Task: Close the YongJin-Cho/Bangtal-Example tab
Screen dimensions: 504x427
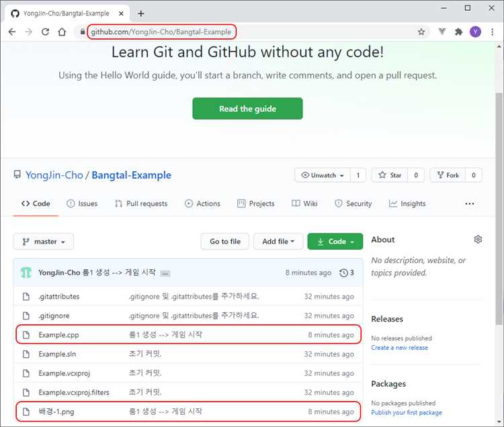Action: tap(121, 13)
